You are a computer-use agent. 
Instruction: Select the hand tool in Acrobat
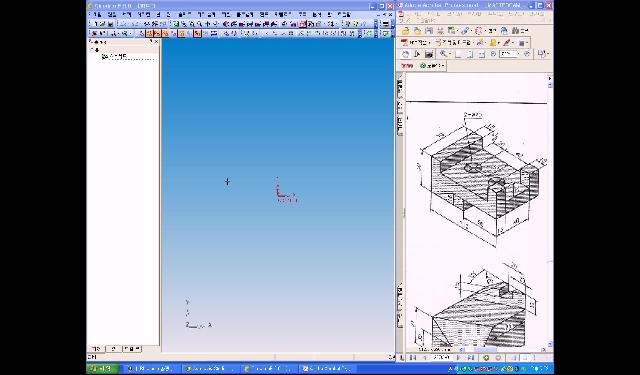tap(405, 54)
